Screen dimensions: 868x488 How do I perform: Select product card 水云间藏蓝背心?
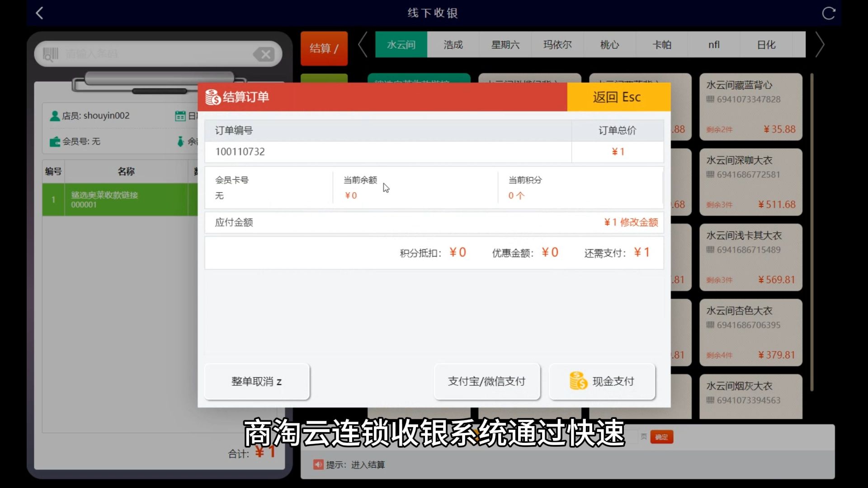point(750,107)
